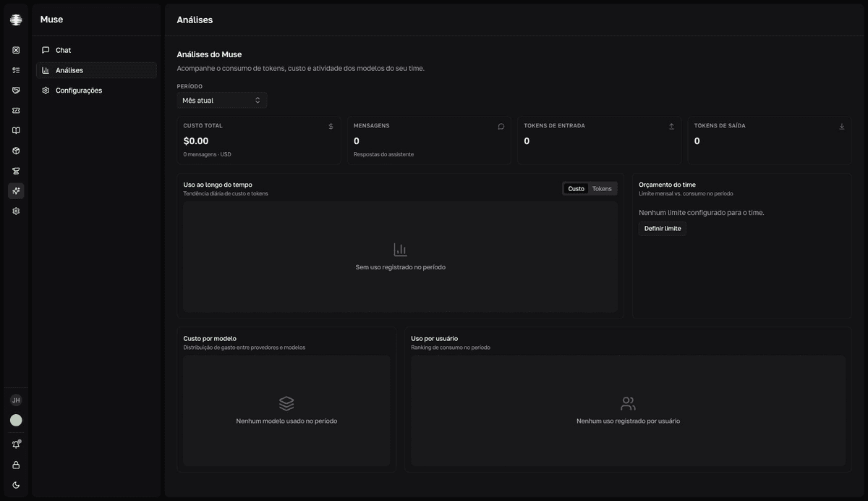Click the 'Uso por usuário' heading

point(434,338)
